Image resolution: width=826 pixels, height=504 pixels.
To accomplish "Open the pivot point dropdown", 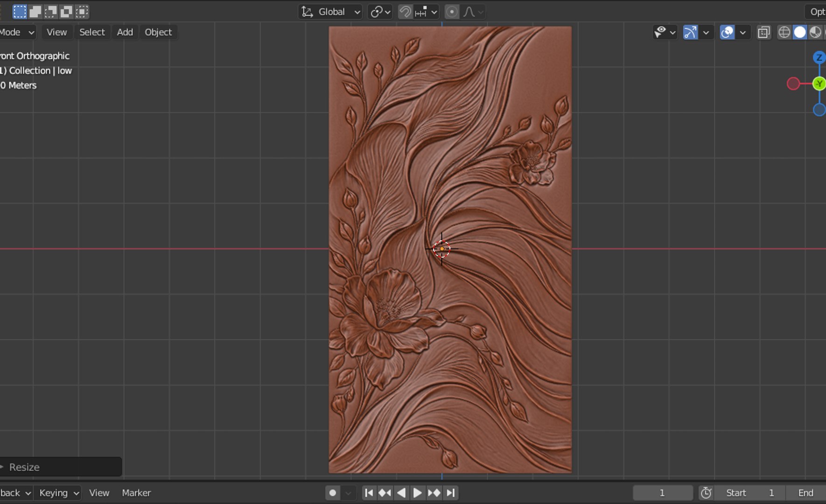I will 380,12.
